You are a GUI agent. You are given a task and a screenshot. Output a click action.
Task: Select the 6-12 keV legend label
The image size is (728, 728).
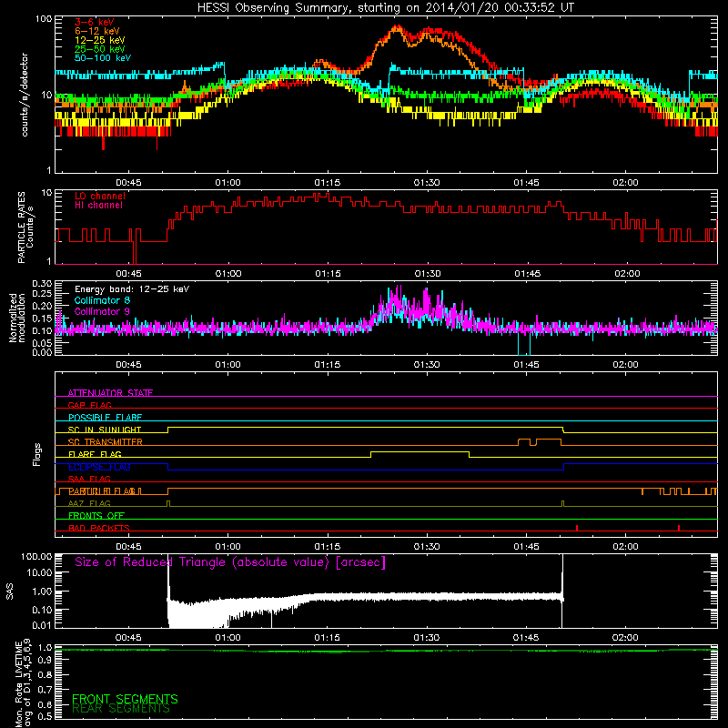[x=97, y=31]
